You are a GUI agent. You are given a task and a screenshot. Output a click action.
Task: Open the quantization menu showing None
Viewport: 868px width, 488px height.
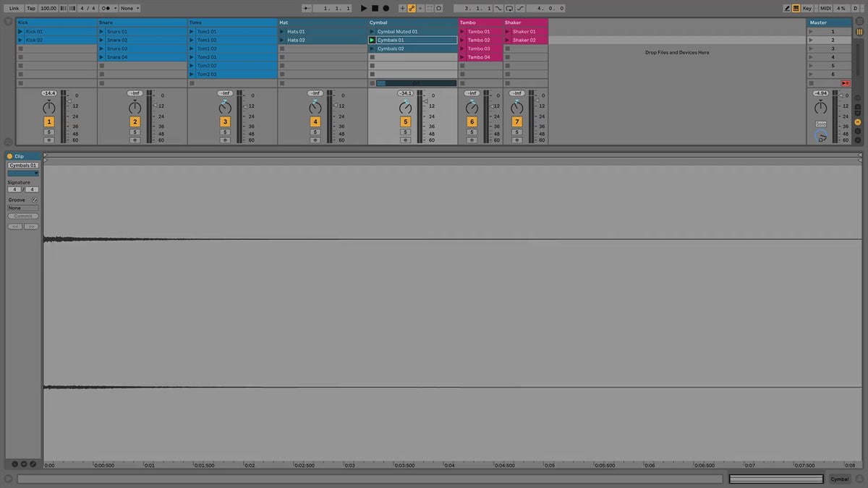(129, 8)
